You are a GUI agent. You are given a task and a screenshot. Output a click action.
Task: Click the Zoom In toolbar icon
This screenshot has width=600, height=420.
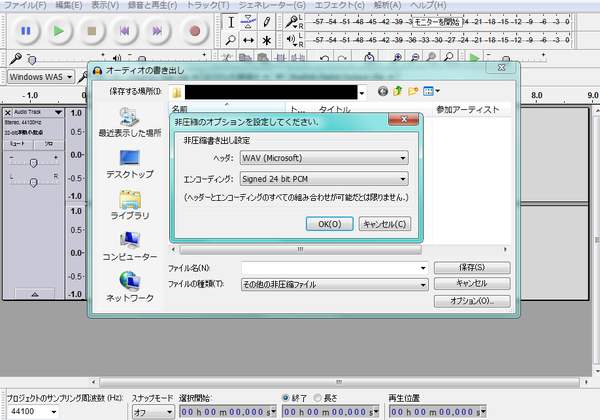[397, 58]
